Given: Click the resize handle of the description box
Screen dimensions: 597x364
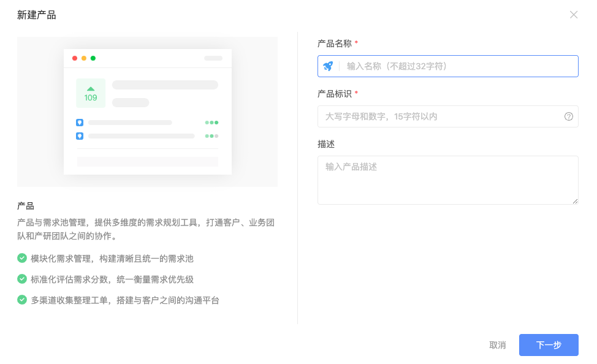Looking at the screenshot, I should tap(575, 202).
